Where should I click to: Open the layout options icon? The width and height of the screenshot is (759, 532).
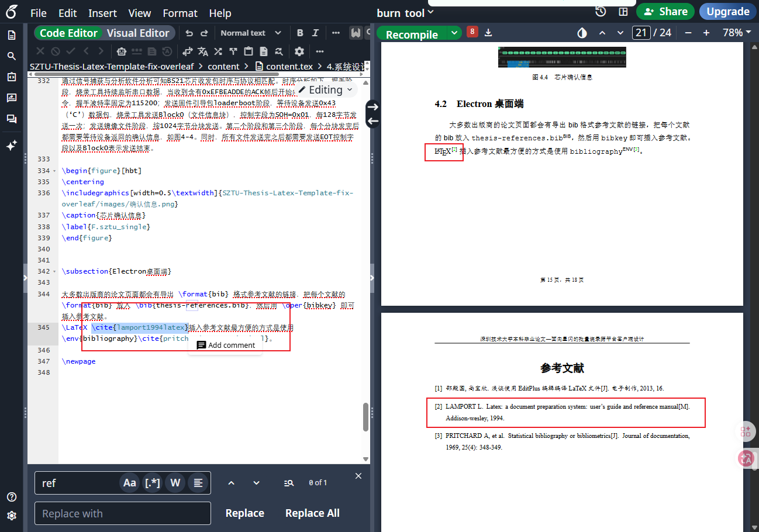[623, 12]
